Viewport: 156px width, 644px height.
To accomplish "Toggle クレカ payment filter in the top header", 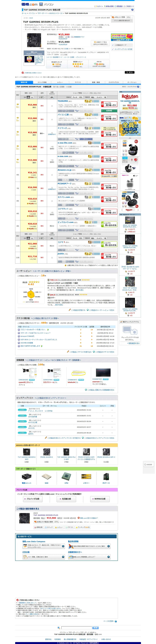I will 75,97.
